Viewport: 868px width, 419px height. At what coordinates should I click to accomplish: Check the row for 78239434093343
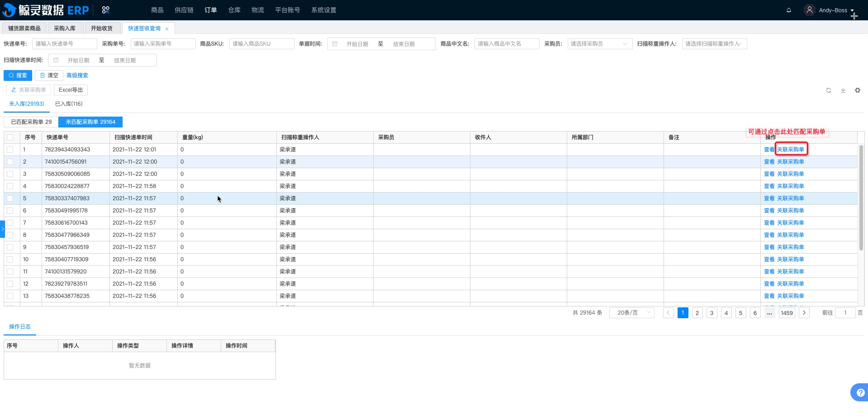pyautogui.click(x=10, y=150)
